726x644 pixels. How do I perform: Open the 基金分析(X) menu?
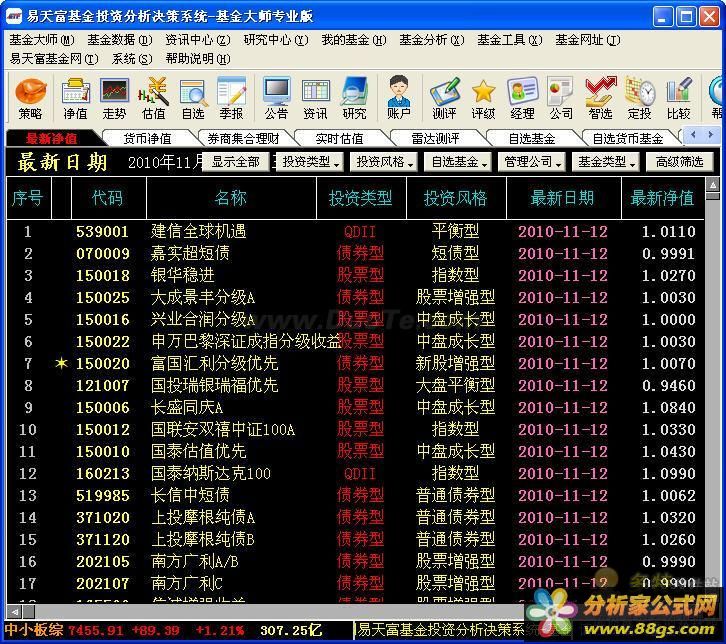tap(432, 40)
